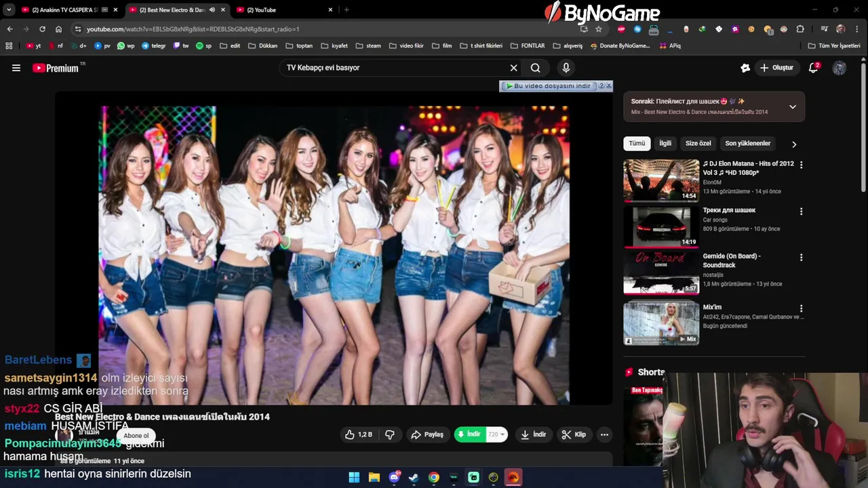
Task: Click Bu video dosyasını indir banner
Action: pos(548,86)
